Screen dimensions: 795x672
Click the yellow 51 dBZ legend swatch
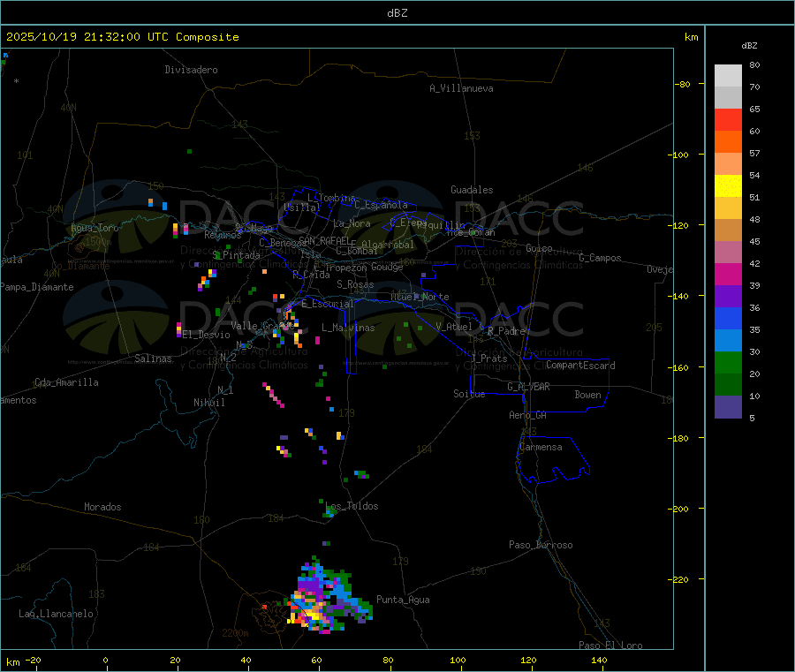pos(728,186)
